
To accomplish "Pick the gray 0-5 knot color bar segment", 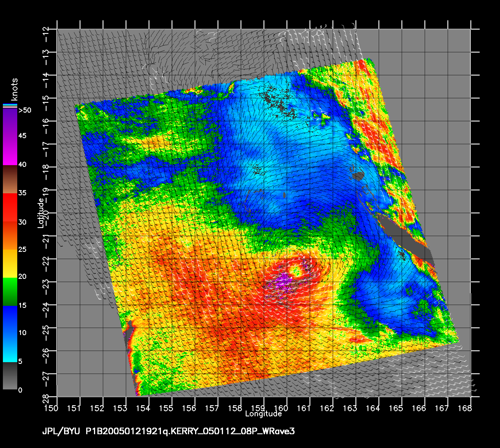I will [10, 376].
